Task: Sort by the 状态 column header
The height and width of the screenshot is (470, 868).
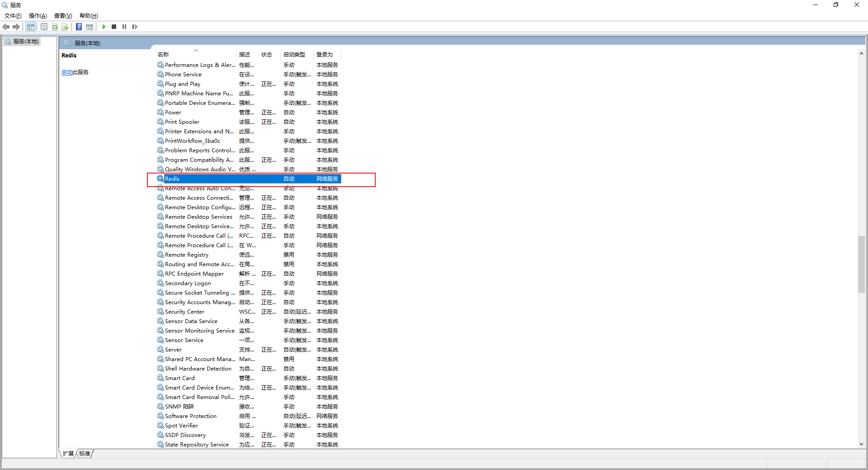Action: pyautogui.click(x=269, y=55)
